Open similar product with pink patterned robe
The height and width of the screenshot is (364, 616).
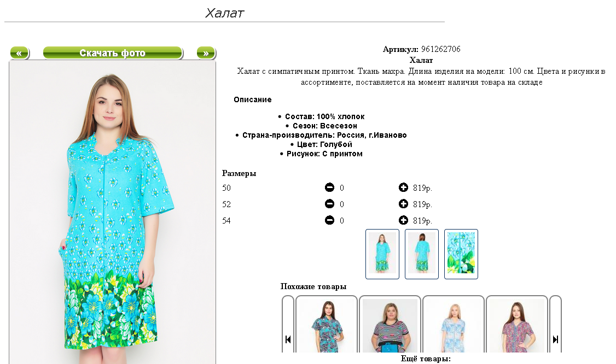(x=517, y=324)
